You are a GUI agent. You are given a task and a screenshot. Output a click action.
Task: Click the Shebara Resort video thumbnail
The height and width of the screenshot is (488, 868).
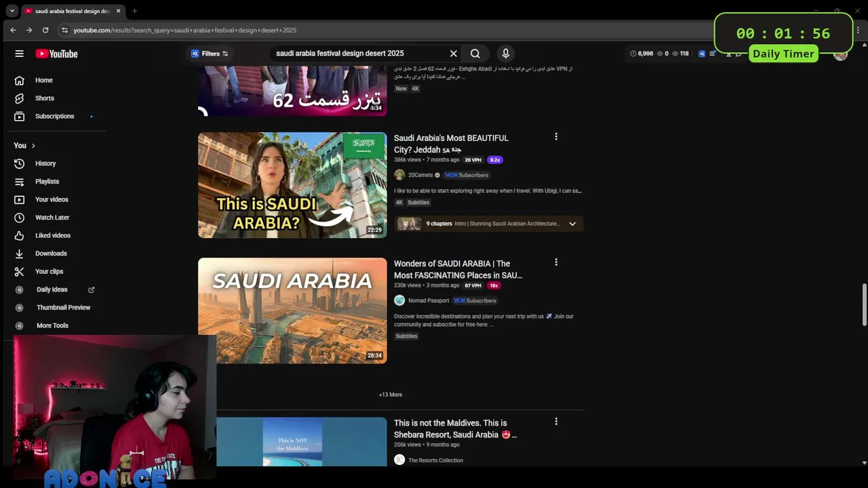tap(301, 441)
